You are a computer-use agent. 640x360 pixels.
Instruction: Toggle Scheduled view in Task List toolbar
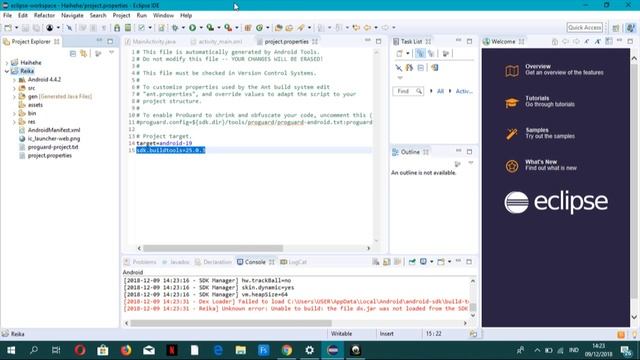[431, 53]
